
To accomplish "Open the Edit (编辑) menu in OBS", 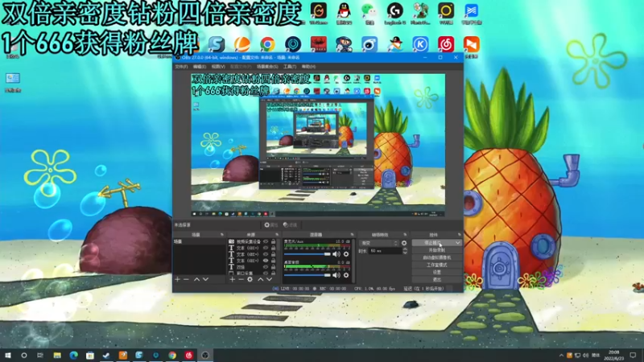I will pyautogui.click(x=199, y=67).
